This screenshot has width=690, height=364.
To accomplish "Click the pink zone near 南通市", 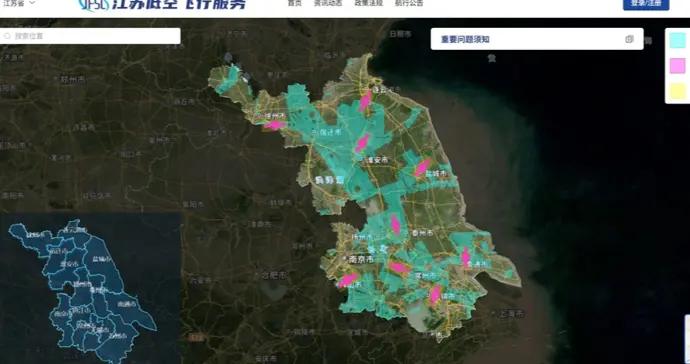I will pos(466,257).
